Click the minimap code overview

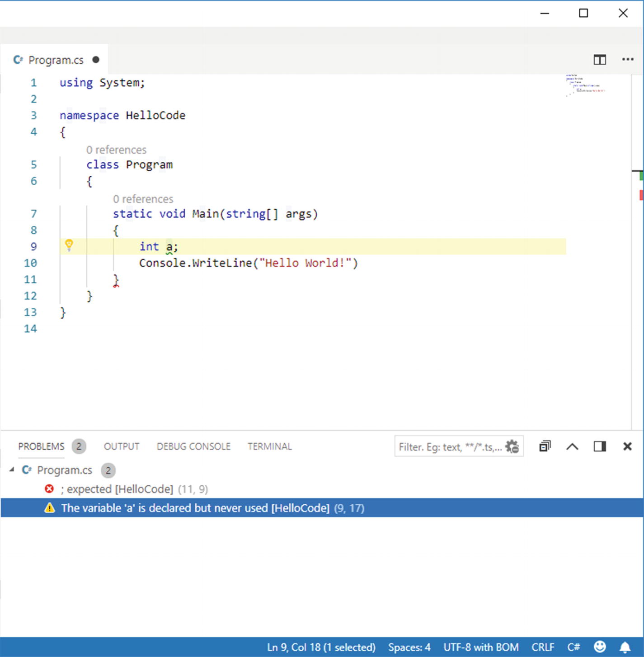point(585,85)
